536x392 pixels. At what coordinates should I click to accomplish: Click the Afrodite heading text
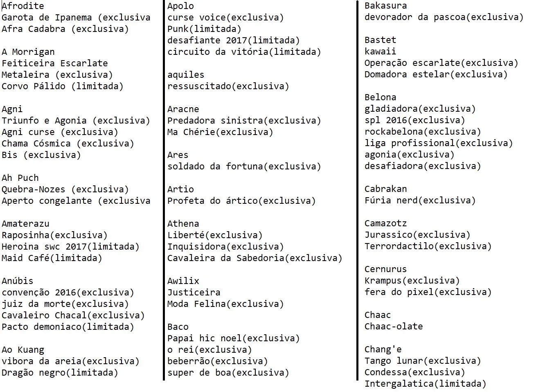tap(23, 6)
